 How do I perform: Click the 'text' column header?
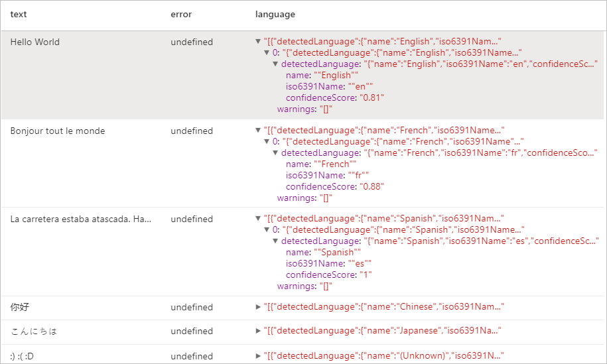19,14
